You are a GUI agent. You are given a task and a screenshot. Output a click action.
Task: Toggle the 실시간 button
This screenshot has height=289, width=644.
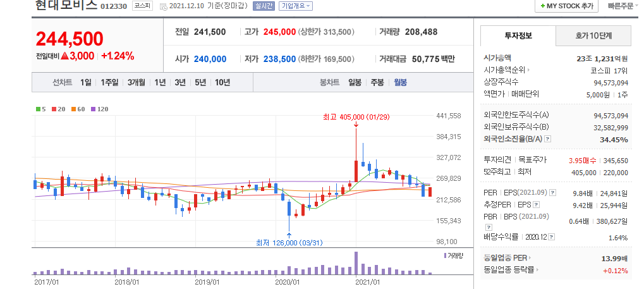click(264, 6)
